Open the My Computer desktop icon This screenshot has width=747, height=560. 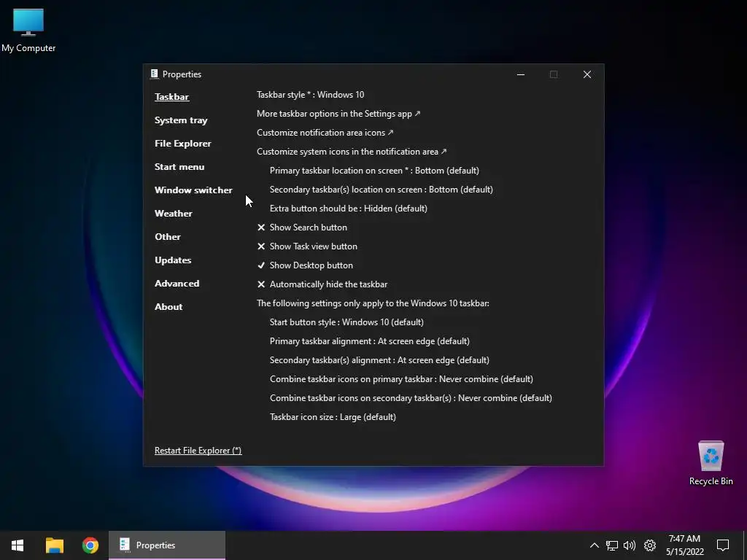pos(28,29)
